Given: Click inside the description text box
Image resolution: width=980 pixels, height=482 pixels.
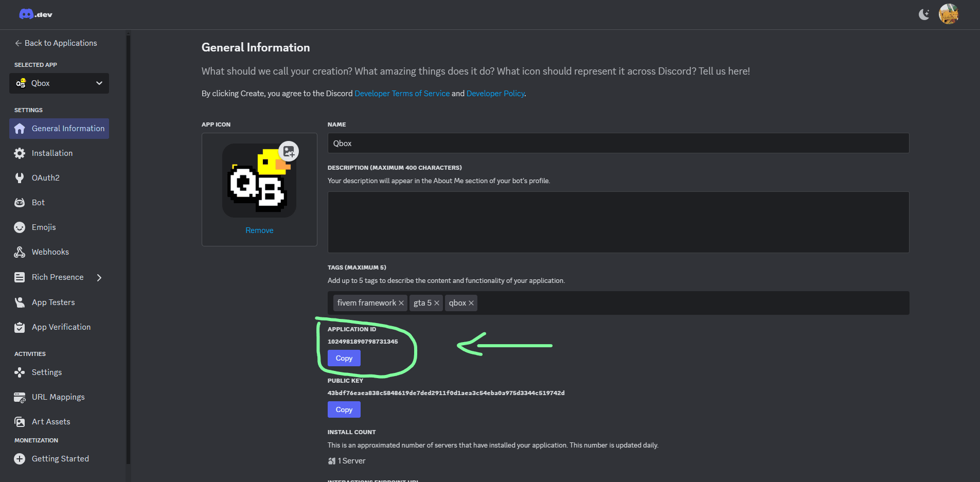Looking at the screenshot, I should tap(617, 222).
